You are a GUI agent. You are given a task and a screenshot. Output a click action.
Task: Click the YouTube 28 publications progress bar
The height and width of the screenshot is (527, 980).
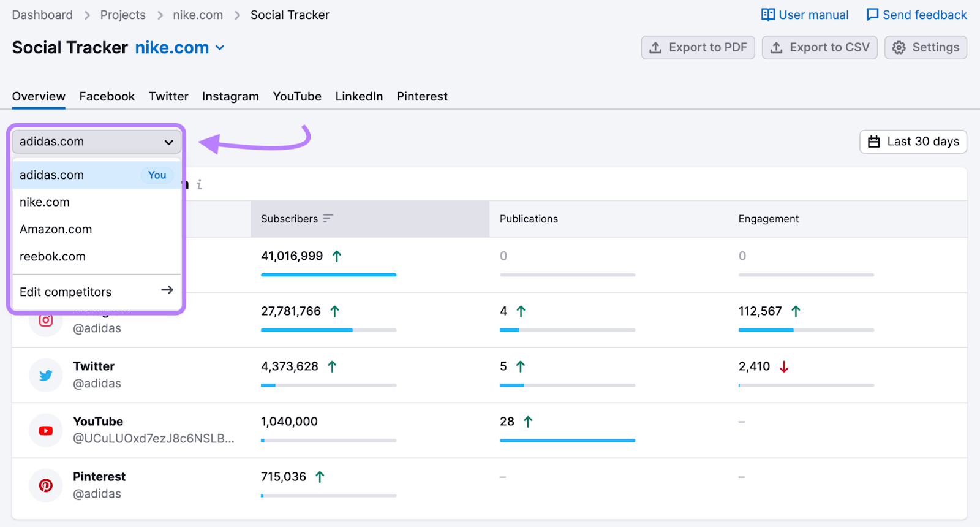click(x=567, y=441)
